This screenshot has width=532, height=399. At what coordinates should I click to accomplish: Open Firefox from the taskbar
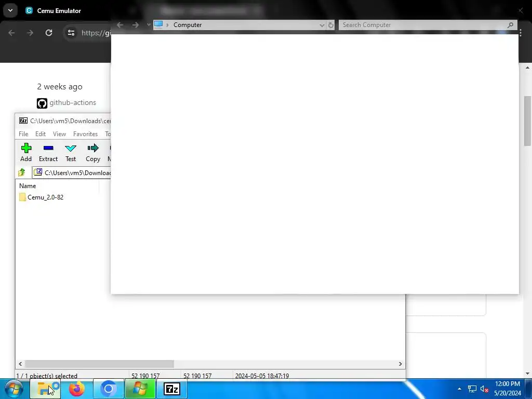77,389
